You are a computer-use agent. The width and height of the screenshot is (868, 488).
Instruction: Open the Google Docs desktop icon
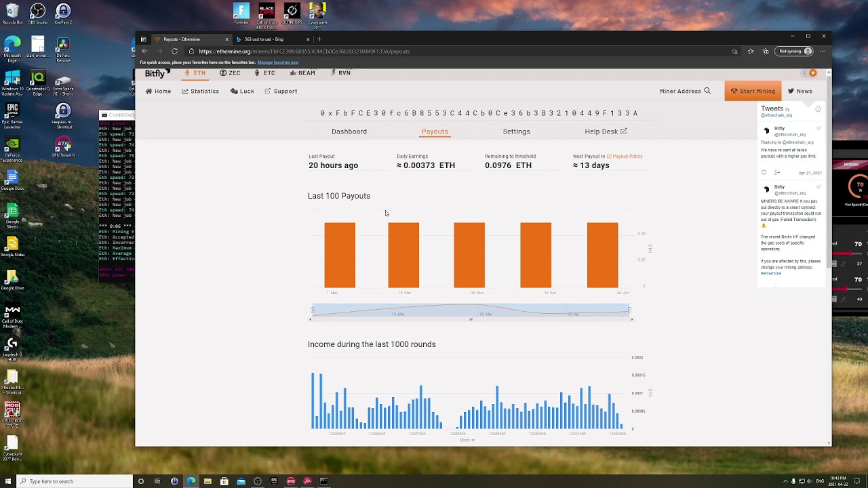point(12,182)
